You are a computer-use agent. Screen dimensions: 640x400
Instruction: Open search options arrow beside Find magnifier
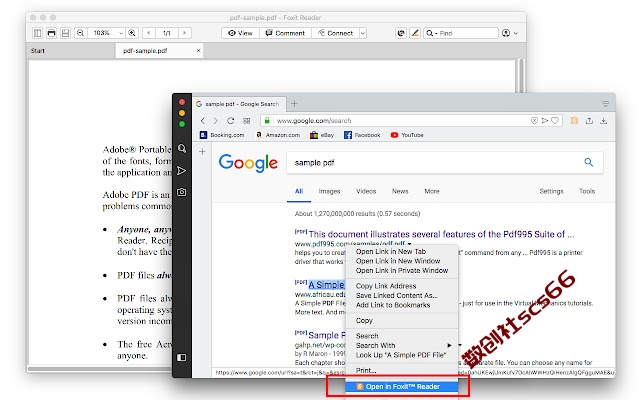(436, 33)
